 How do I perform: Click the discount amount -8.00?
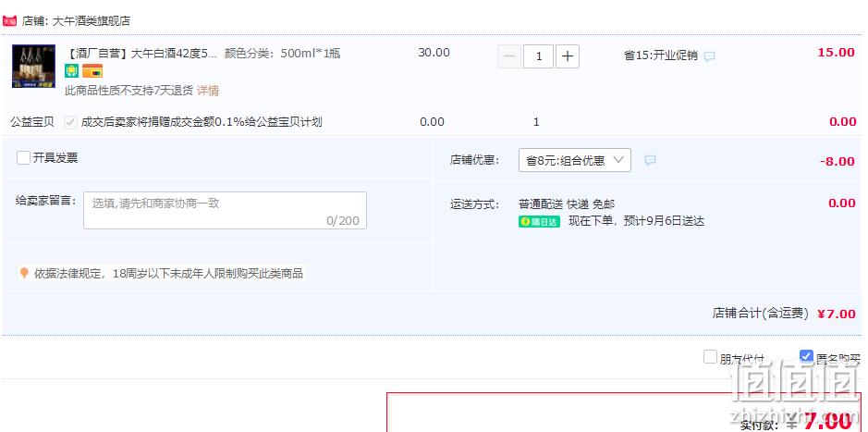click(x=837, y=161)
